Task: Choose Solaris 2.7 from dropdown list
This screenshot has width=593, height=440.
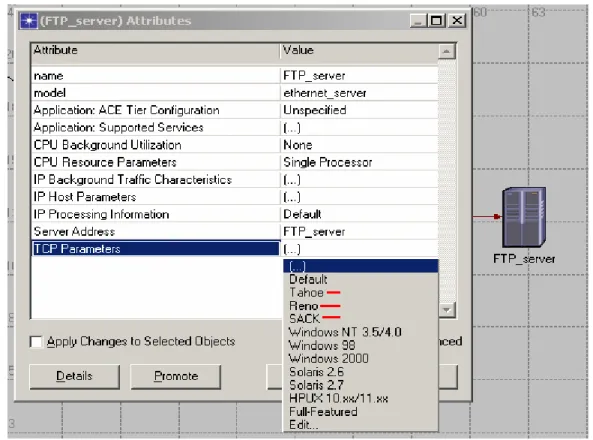Action: coord(360,385)
